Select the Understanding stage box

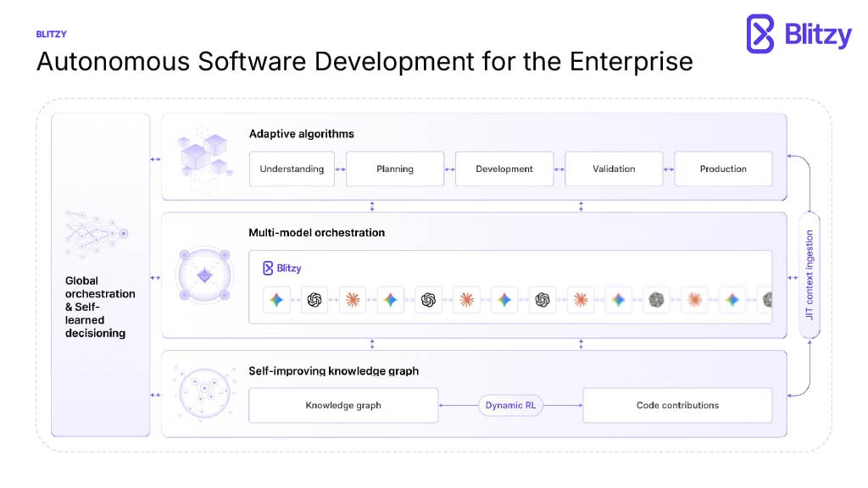(292, 169)
